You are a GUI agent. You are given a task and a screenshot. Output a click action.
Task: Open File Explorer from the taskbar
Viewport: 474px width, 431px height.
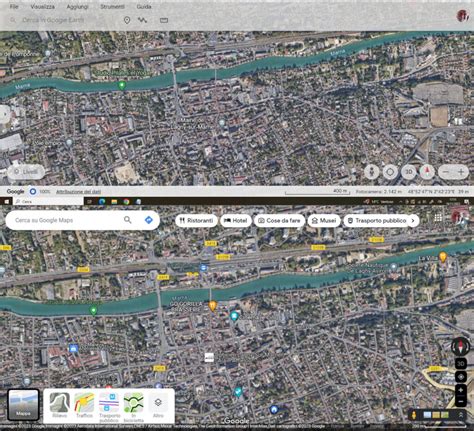(114, 201)
